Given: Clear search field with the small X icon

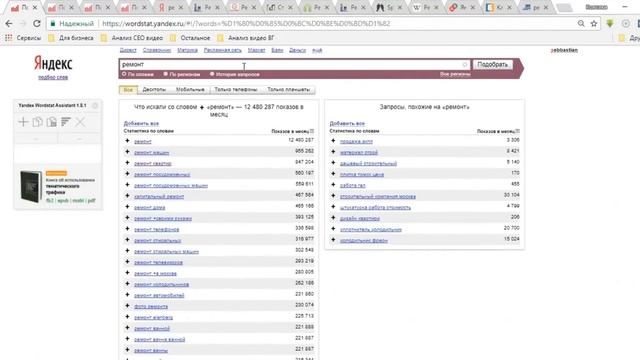Looking at the screenshot, I should click(x=464, y=64).
